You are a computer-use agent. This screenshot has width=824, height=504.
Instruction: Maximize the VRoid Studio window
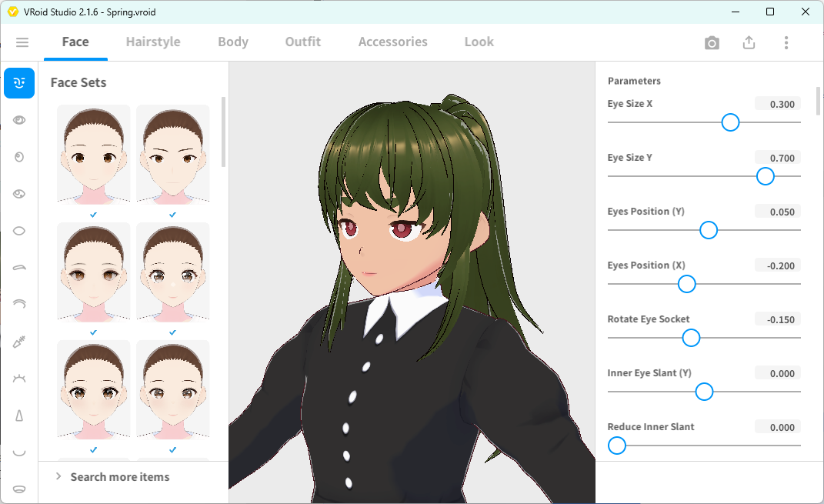point(770,12)
